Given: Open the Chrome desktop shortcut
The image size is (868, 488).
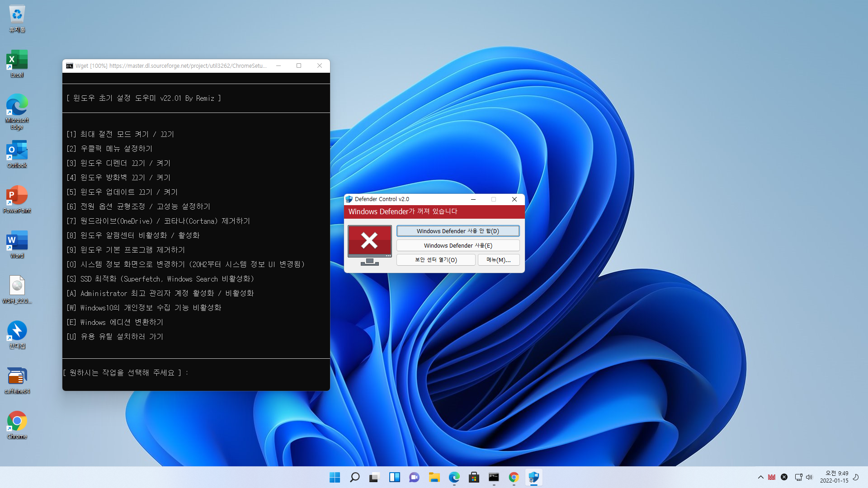Looking at the screenshot, I should click(x=17, y=425).
